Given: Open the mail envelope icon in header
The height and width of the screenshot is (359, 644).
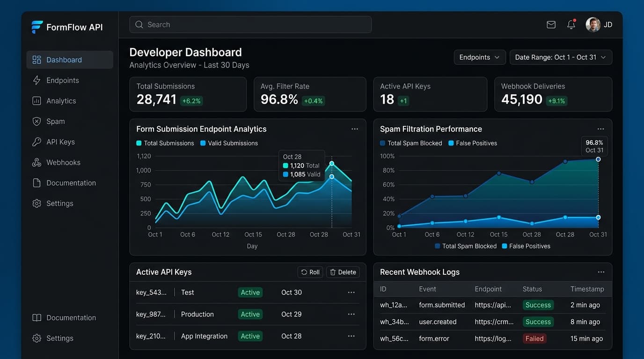Looking at the screenshot, I should [551, 25].
